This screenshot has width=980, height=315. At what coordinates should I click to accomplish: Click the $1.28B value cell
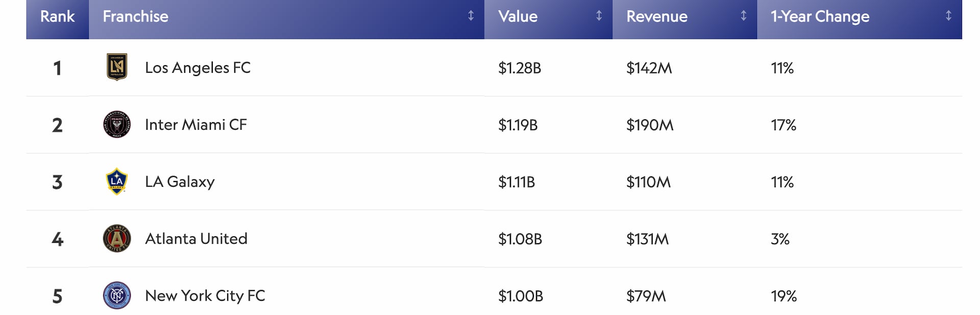coord(519,68)
